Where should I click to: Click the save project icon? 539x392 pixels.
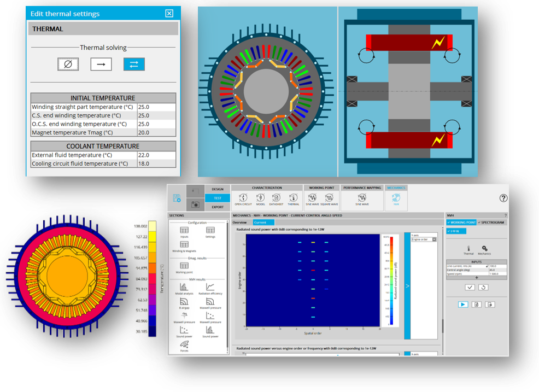click(177, 198)
